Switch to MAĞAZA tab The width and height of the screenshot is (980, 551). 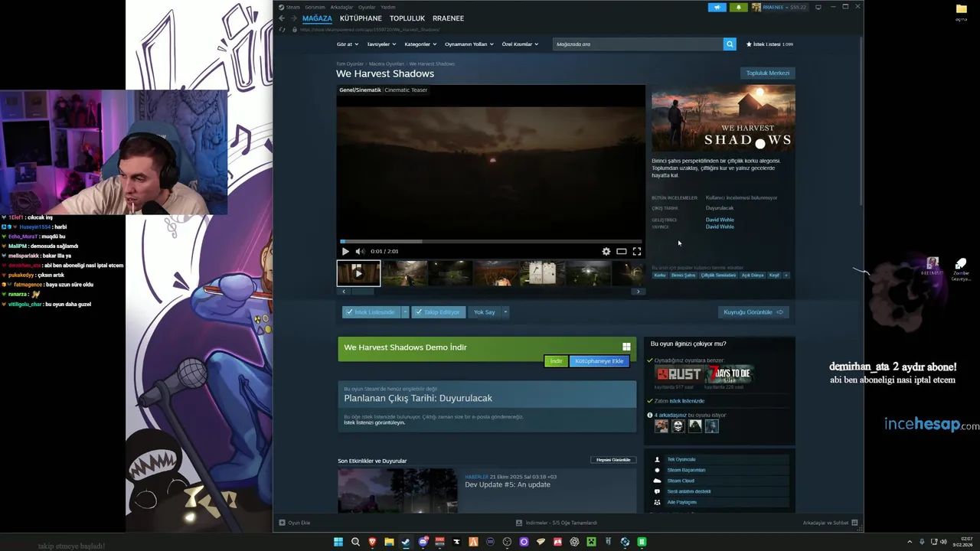pyautogui.click(x=317, y=18)
